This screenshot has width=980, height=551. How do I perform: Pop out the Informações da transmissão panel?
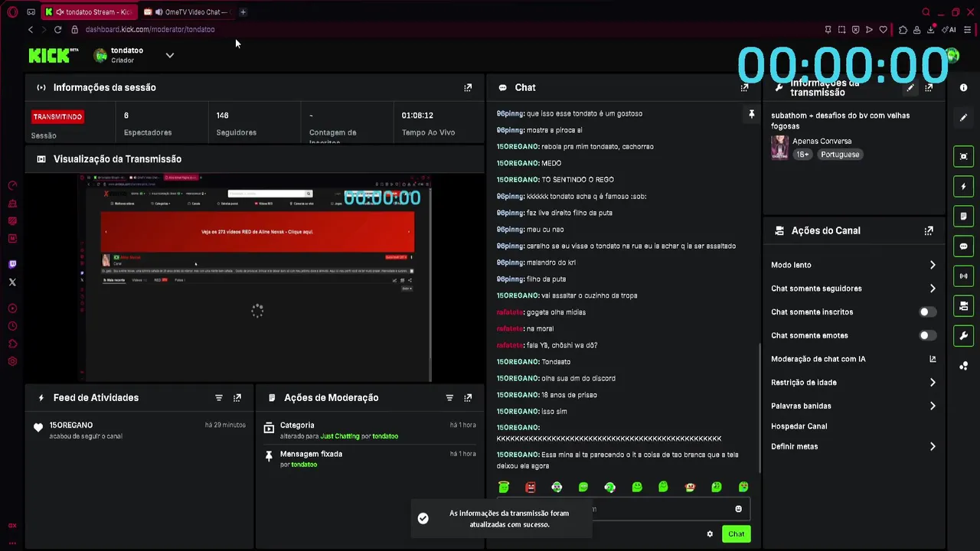(929, 88)
